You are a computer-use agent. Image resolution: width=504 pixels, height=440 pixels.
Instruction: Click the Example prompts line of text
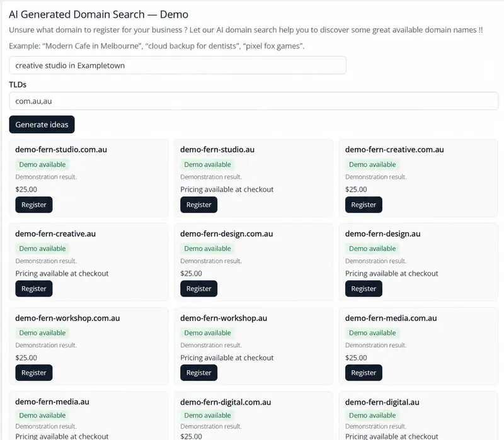pyautogui.click(x=156, y=46)
